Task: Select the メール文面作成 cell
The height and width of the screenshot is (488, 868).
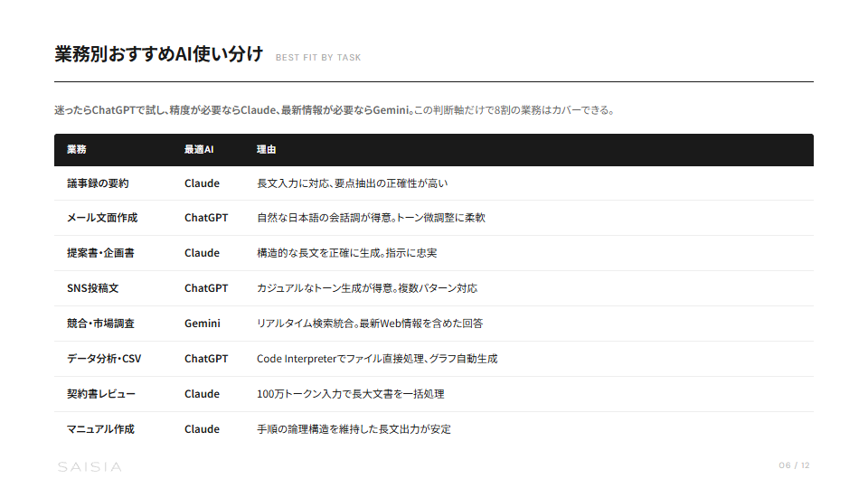Action: (x=102, y=218)
